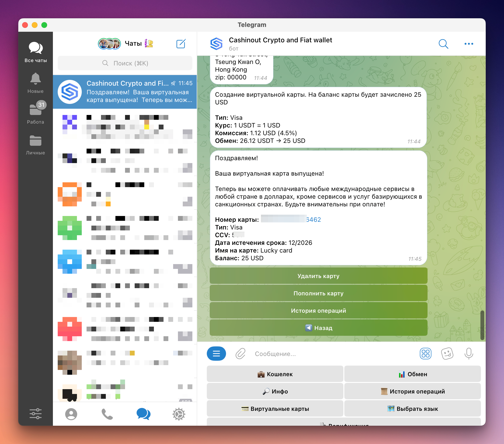Open the three-dots chat options menu
Image resolution: width=504 pixels, height=444 pixels.
tap(468, 44)
